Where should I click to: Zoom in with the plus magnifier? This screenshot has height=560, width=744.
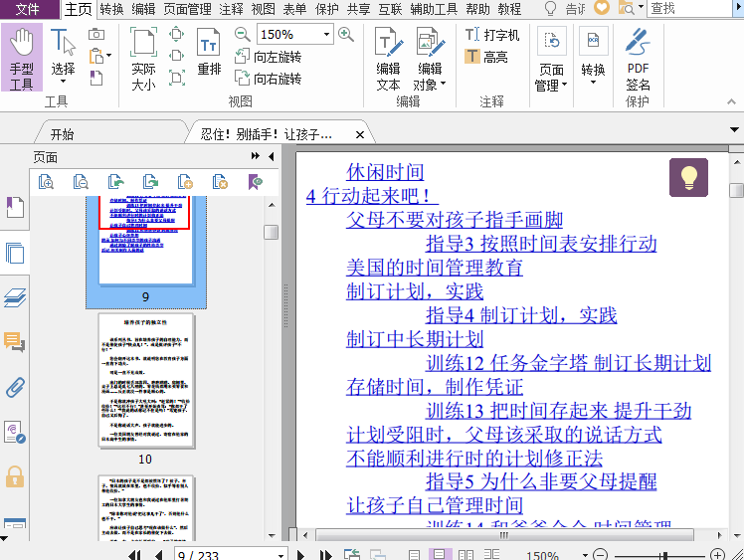pos(346,34)
